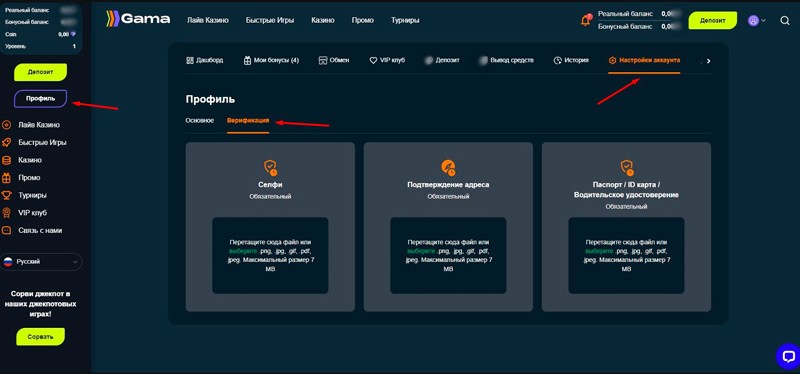Viewport: 800px width, 374px height.
Task: Click the sidebar Лайв Казино icon
Action: tap(7, 125)
